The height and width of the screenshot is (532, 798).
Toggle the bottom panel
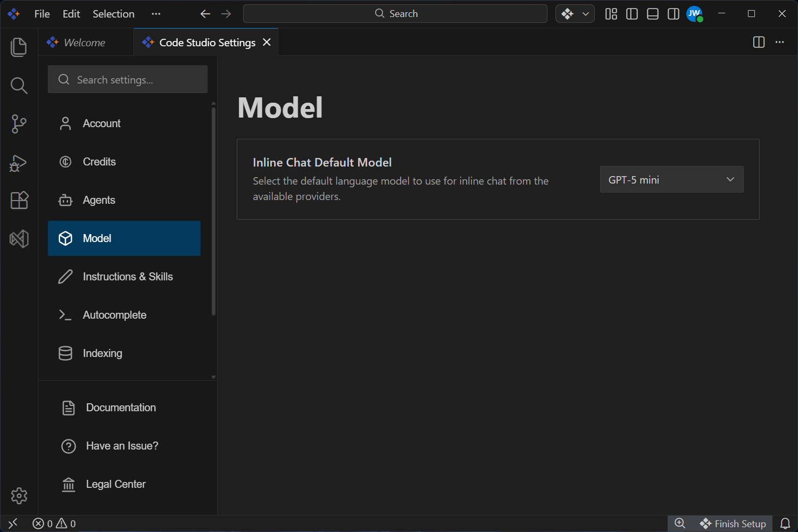653,14
